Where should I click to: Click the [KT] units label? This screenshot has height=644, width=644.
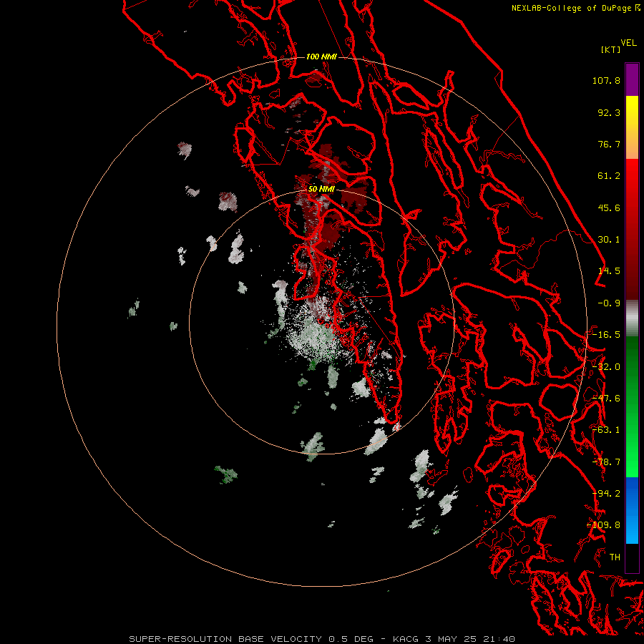pos(611,49)
